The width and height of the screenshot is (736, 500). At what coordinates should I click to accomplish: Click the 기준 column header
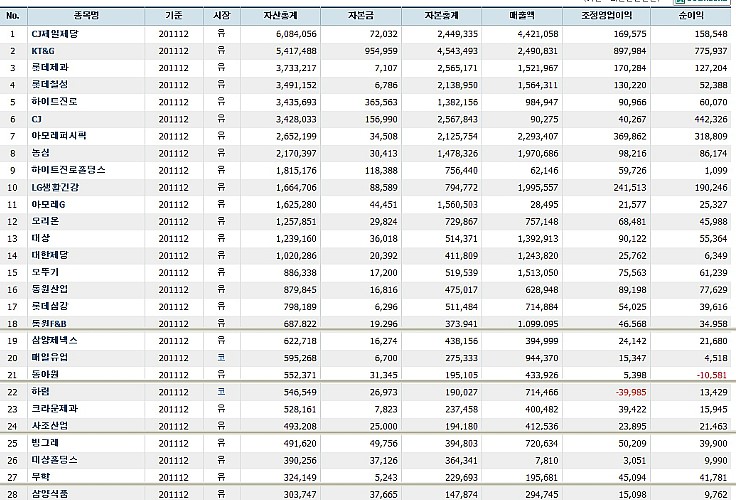(x=174, y=15)
